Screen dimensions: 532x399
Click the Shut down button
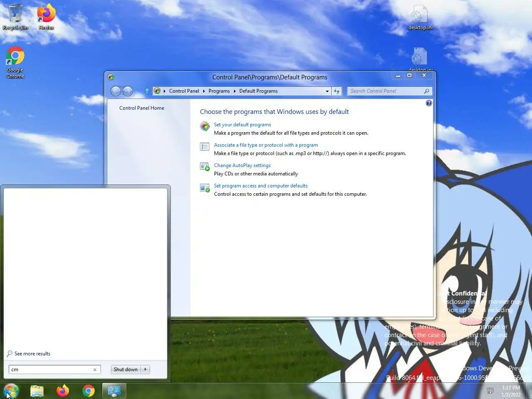point(126,369)
